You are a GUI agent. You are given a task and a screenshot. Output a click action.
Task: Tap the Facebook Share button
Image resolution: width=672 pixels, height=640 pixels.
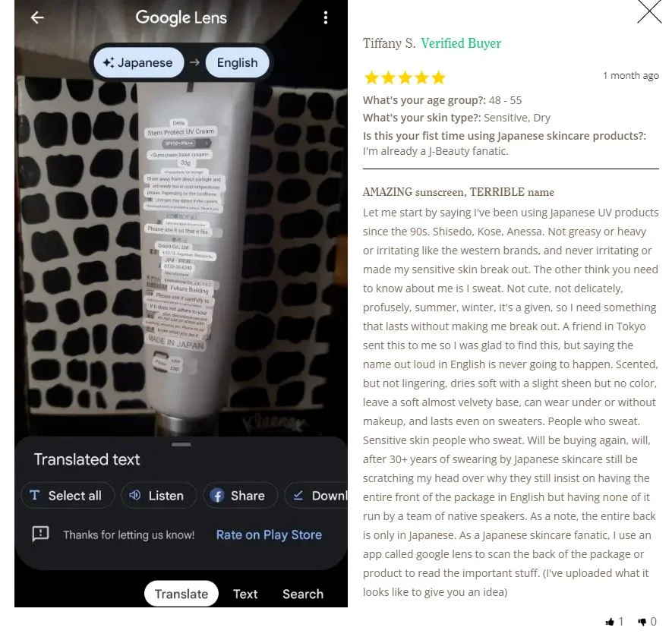(x=241, y=496)
